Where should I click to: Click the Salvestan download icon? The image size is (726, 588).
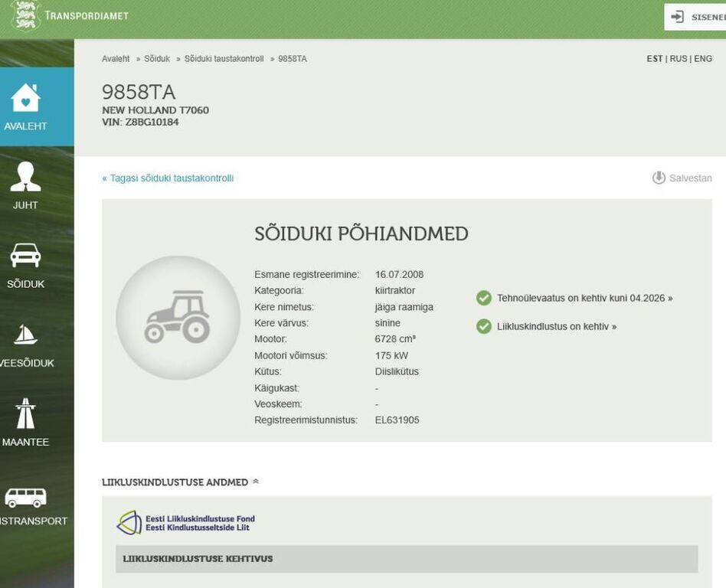[659, 178]
